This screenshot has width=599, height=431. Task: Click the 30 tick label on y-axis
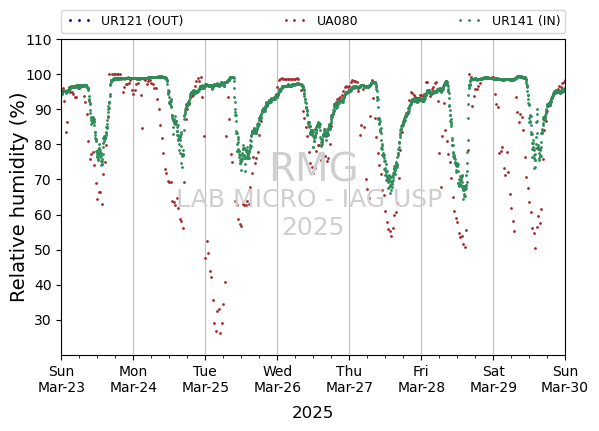[x=42, y=320]
